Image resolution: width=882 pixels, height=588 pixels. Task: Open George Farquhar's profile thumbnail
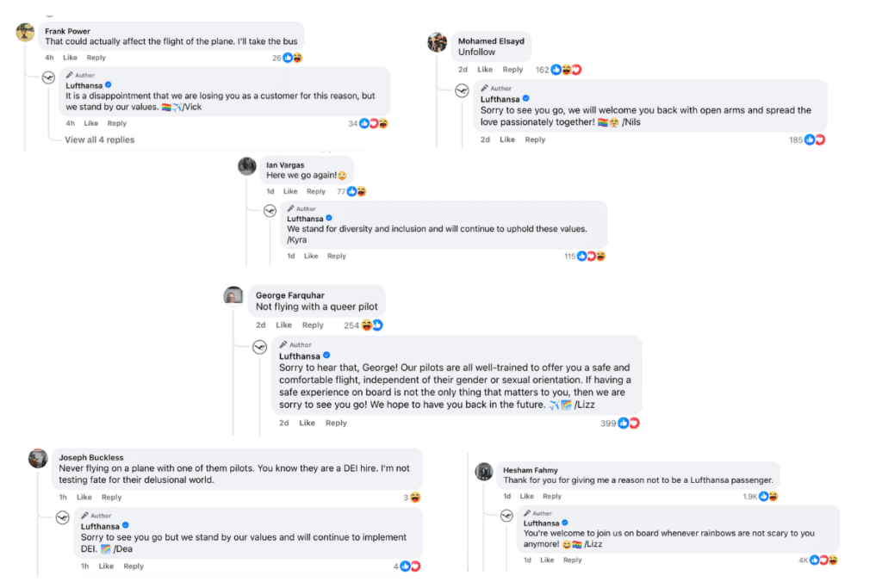(x=233, y=296)
